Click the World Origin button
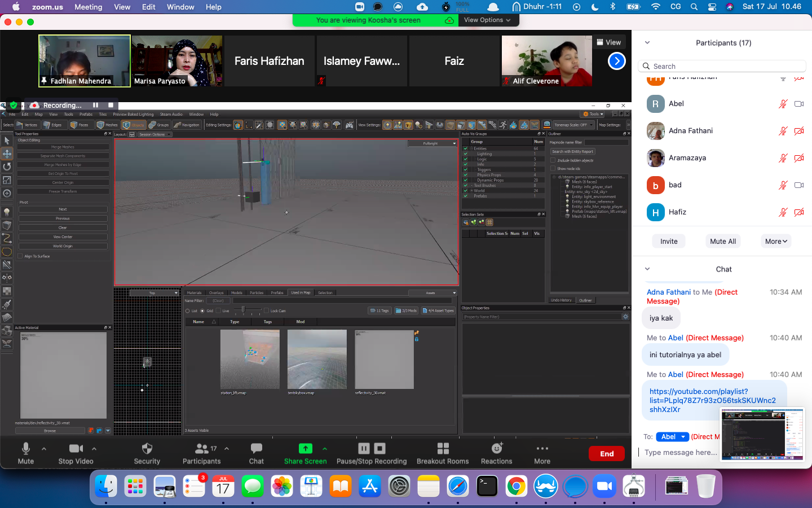Viewport: 812px width, 508px height. point(63,246)
